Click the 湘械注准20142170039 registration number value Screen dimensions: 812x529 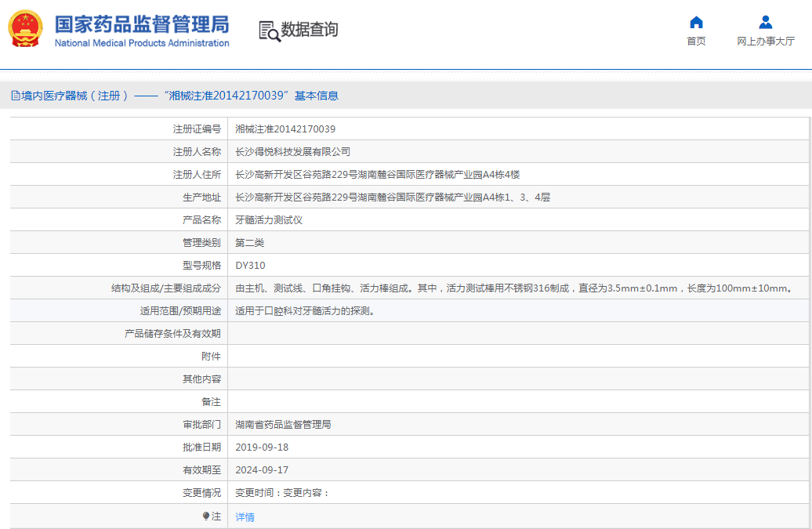click(x=285, y=129)
